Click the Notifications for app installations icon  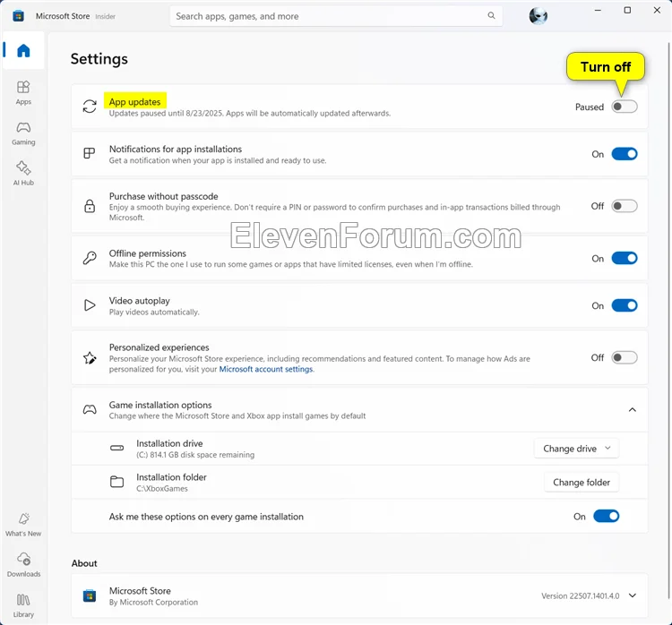point(89,153)
